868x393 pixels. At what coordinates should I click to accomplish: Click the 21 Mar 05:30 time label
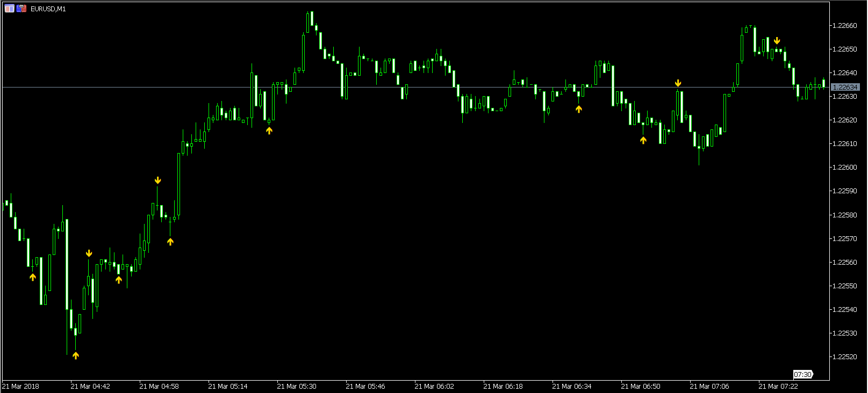tap(297, 386)
